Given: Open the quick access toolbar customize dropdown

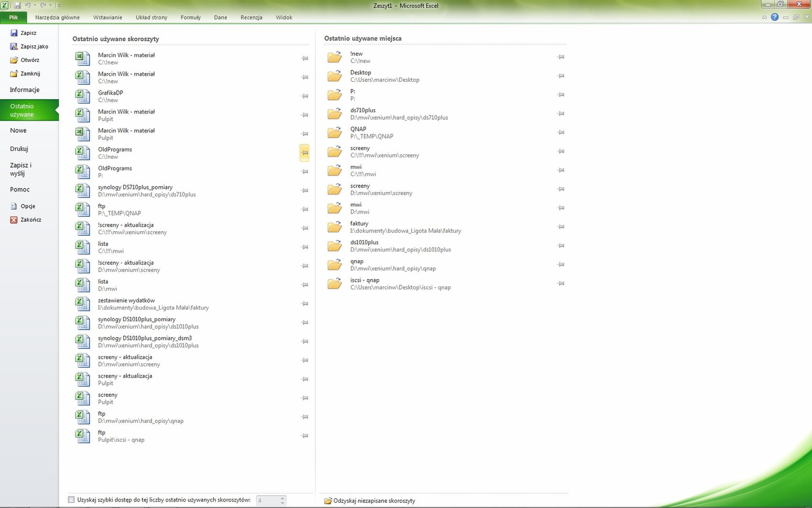Looking at the screenshot, I should tap(59, 6).
